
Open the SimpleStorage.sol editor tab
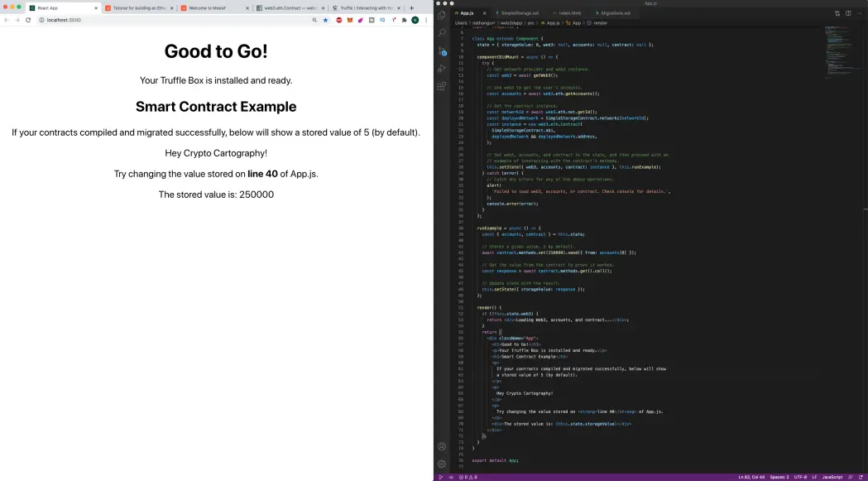point(518,12)
